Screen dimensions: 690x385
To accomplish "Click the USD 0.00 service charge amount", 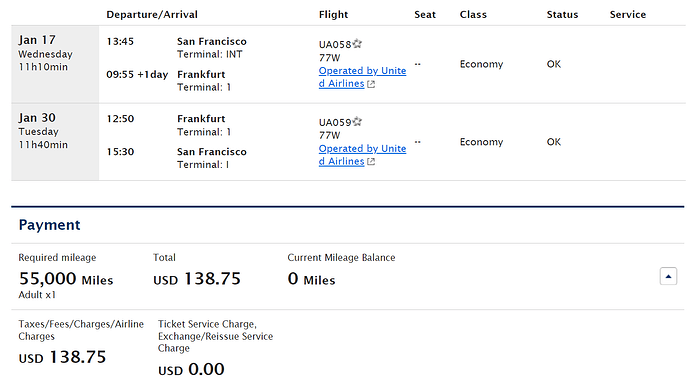I will tap(191, 369).
